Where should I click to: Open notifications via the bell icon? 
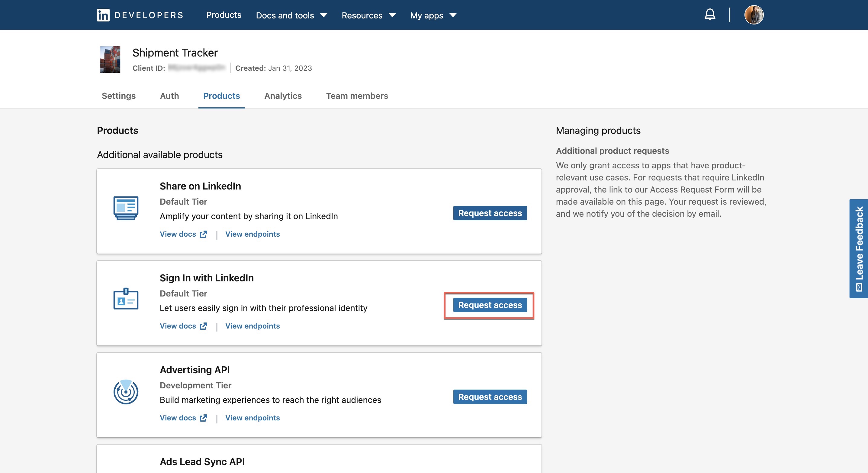[709, 15]
